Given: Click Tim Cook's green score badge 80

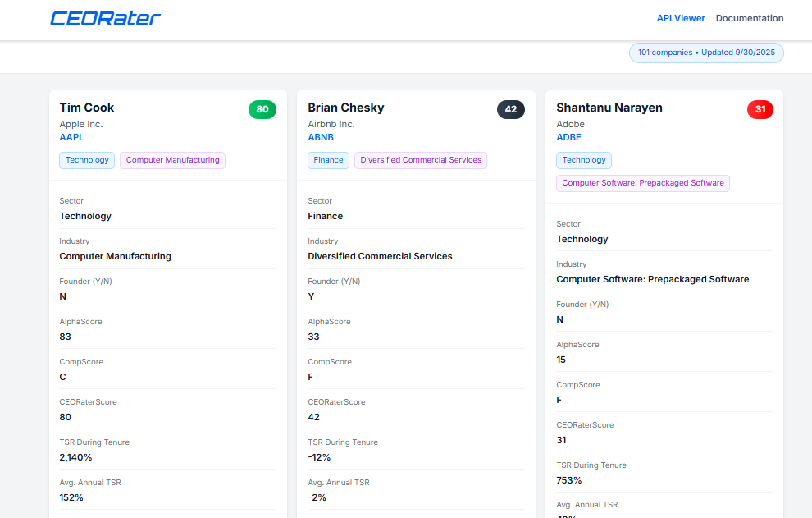Looking at the screenshot, I should point(262,109).
